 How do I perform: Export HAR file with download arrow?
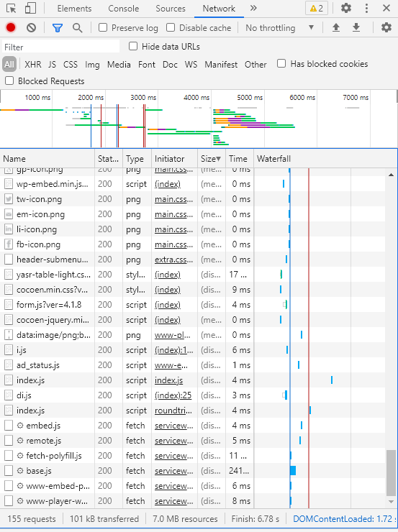[356, 27]
